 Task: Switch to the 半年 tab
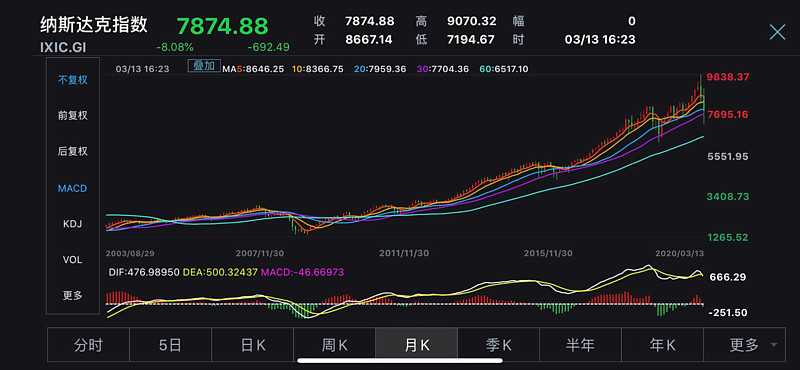(581, 345)
